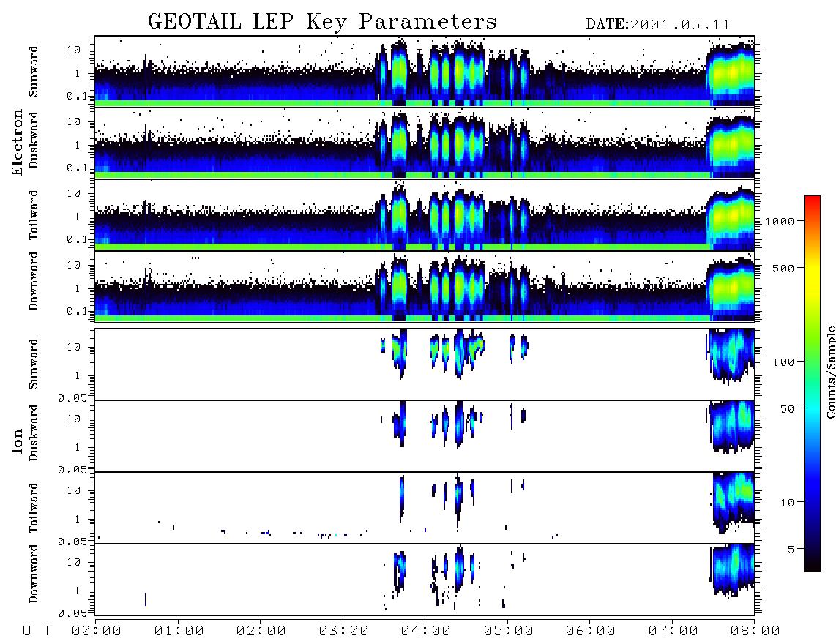Click the Electron Dawnward spectrogram plot
This screenshot has height=644, width=836.
(x=425, y=286)
